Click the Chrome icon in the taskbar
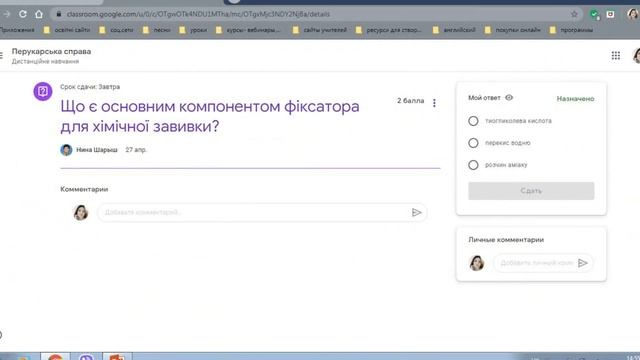The image size is (640, 360). pos(55,357)
